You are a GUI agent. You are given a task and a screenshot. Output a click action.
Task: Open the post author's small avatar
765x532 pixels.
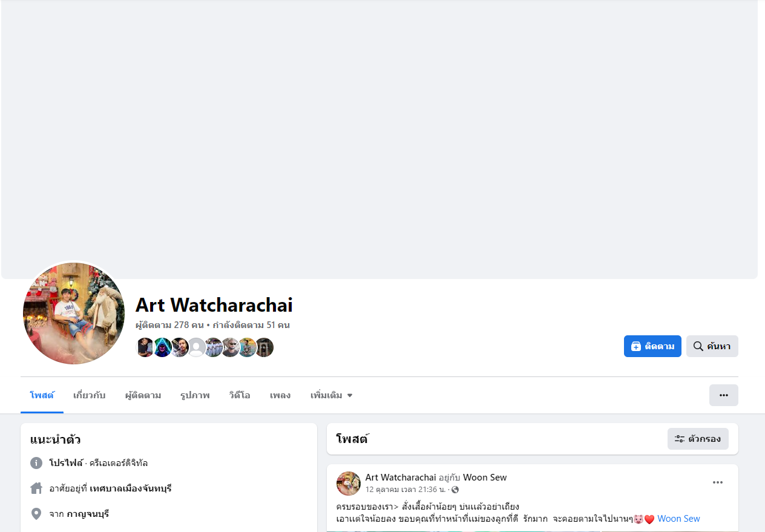pos(349,484)
